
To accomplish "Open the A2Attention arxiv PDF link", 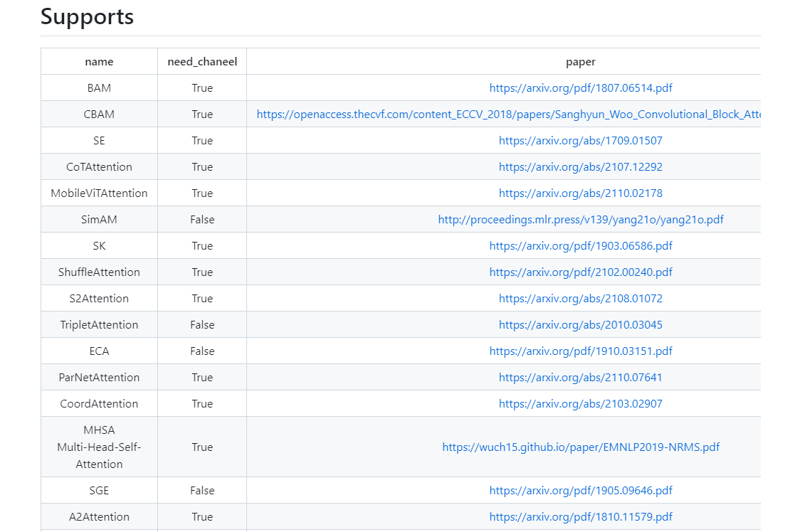I will [x=581, y=516].
